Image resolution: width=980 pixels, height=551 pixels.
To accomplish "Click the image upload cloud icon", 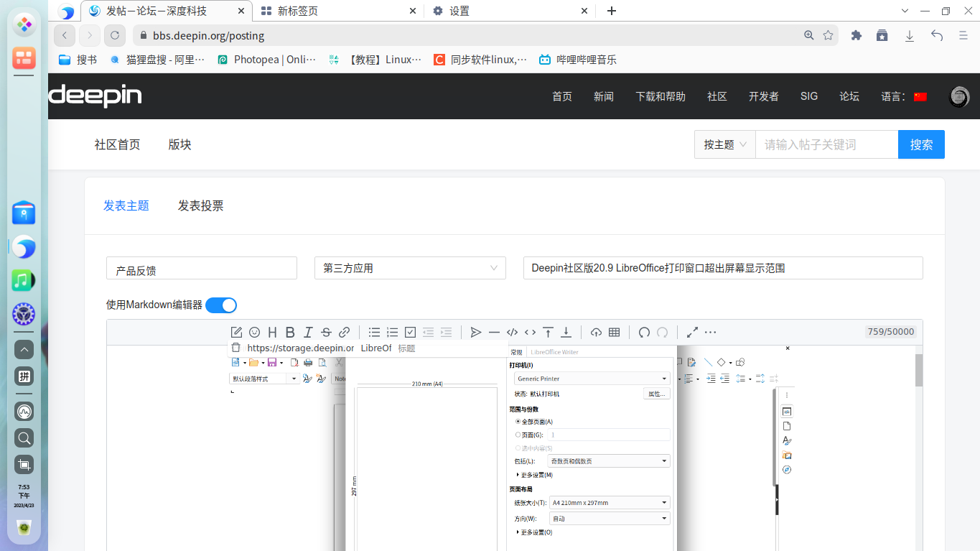I will pyautogui.click(x=596, y=332).
